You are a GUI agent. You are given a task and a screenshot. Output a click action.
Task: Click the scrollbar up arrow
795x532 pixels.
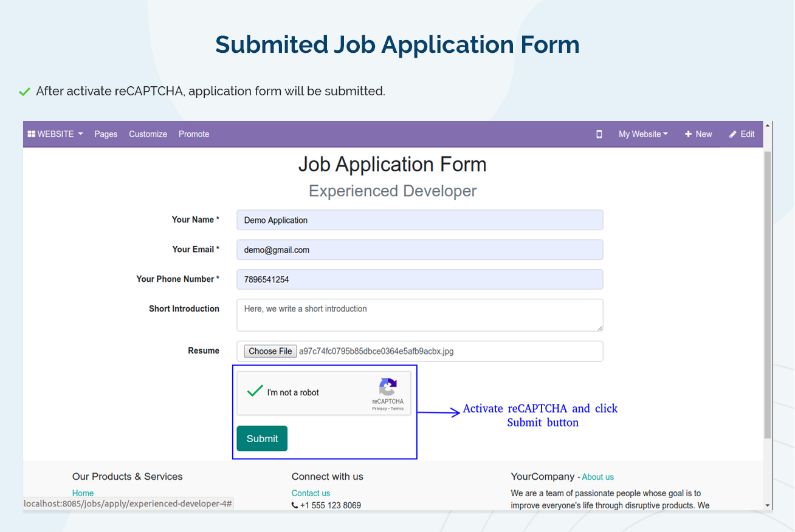[768, 126]
